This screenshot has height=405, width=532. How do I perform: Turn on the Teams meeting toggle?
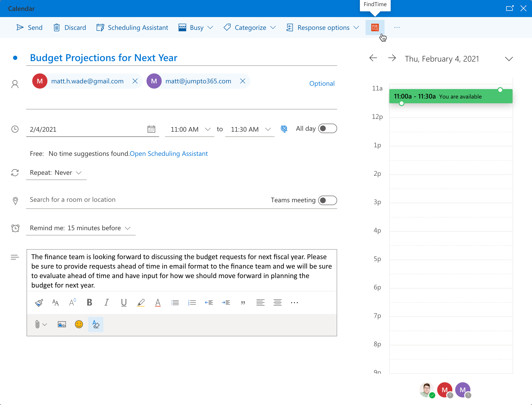(x=327, y=200)
